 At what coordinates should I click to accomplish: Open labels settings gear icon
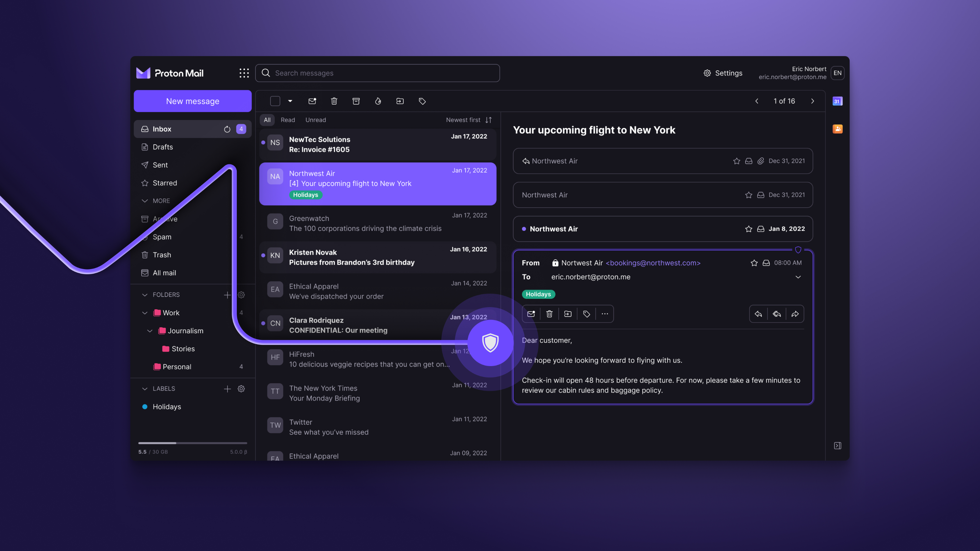tap(241, 389)
